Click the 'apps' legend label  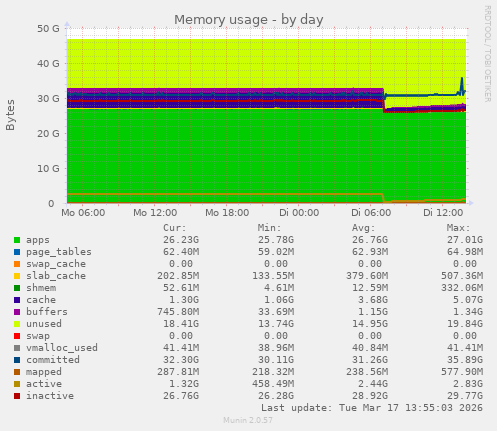(38, 240)
